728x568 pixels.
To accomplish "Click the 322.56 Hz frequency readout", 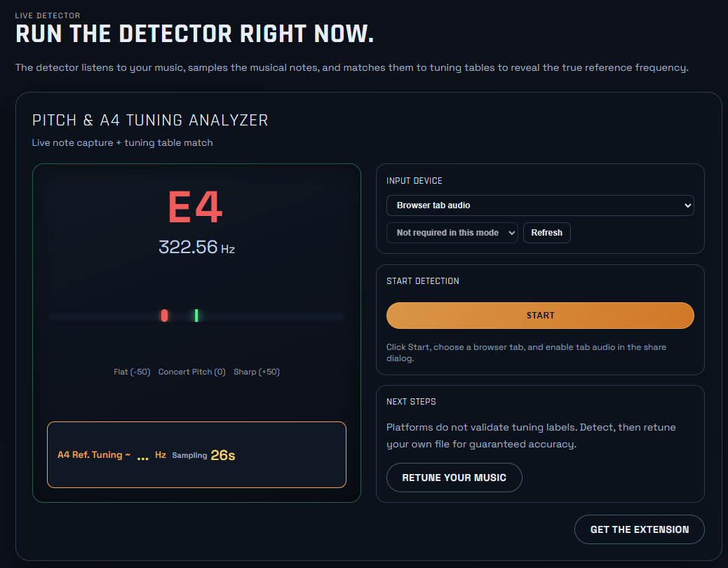I will (x=196, y=248).
